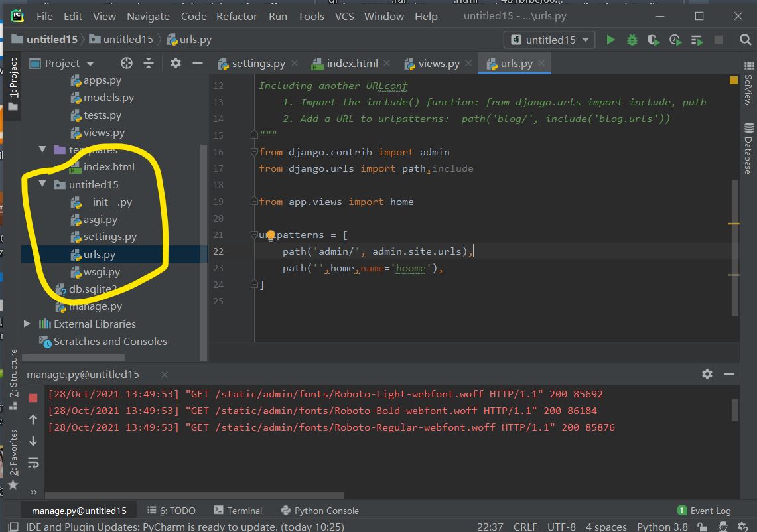Collapse the untitled15 folder in project tree

(43, 184)
